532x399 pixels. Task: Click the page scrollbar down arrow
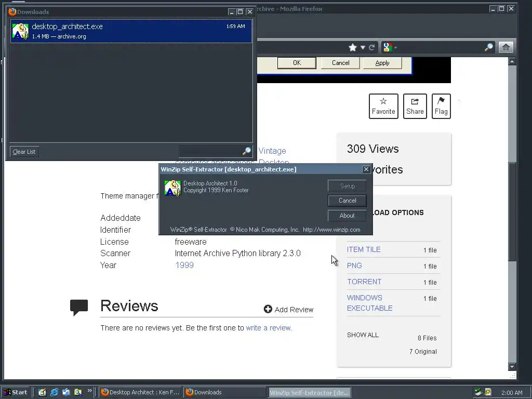click(x=512, y=367)
